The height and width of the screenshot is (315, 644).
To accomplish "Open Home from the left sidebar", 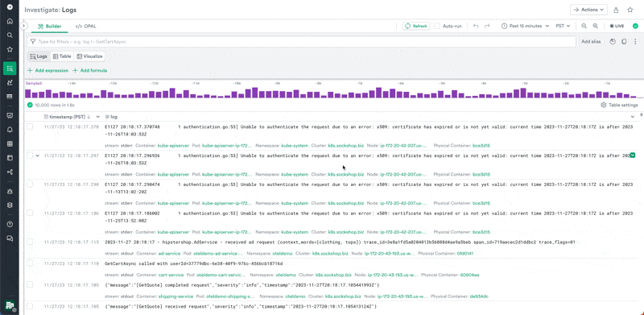I will (10, 22).
